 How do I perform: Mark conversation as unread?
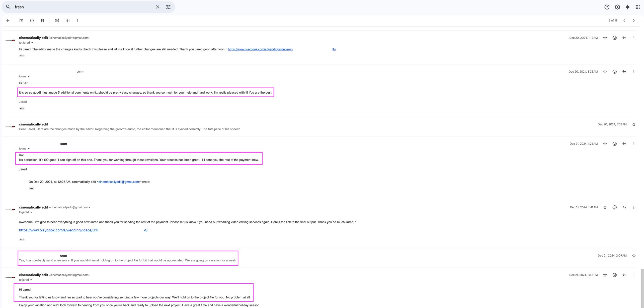[57, 21]
